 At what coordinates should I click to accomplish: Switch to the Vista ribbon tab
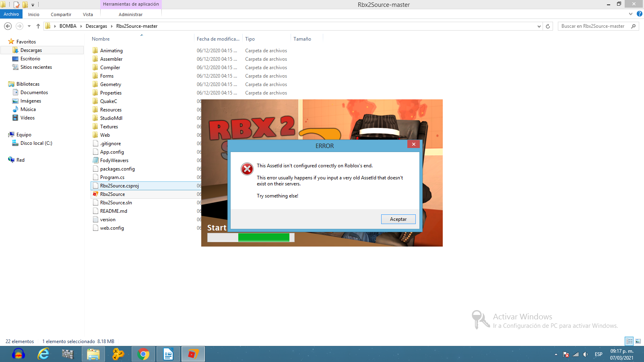coord(88,14)
